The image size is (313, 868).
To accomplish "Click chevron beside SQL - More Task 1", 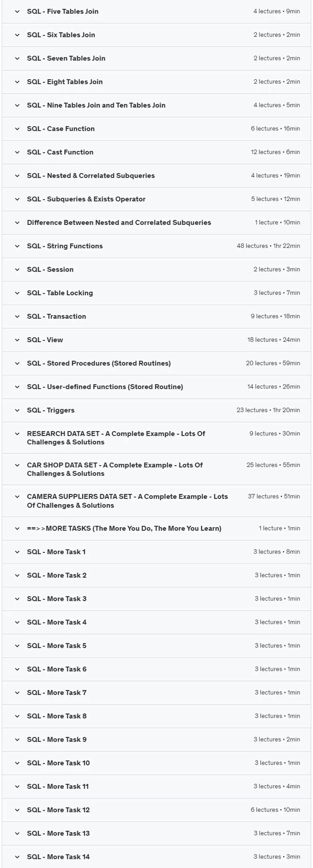I will (17, 552).
